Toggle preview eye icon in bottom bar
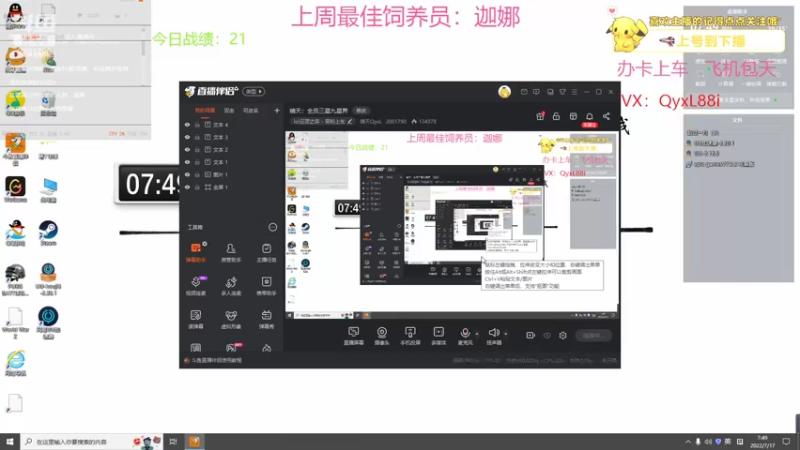This screenshot has width=800, height=450. pos(547,336)
